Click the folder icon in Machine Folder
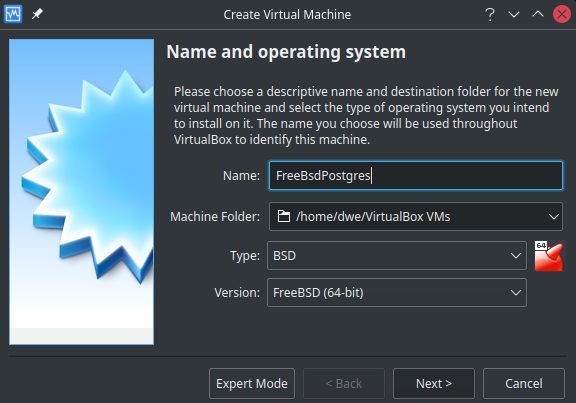The image size is (576, 403). tap(284, 216)
